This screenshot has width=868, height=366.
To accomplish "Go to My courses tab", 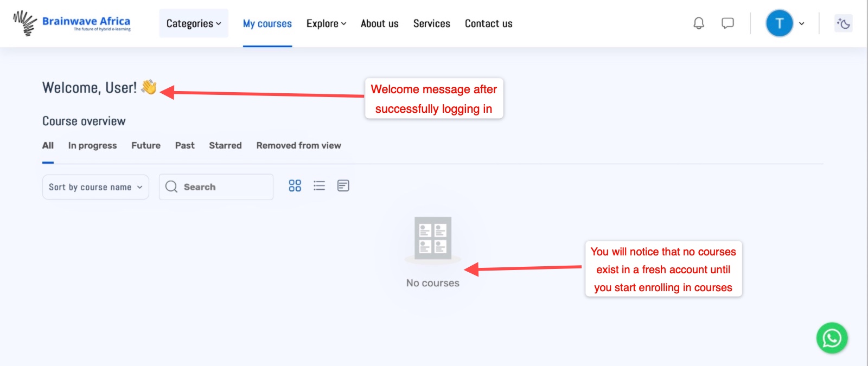I will coord(267,23).
